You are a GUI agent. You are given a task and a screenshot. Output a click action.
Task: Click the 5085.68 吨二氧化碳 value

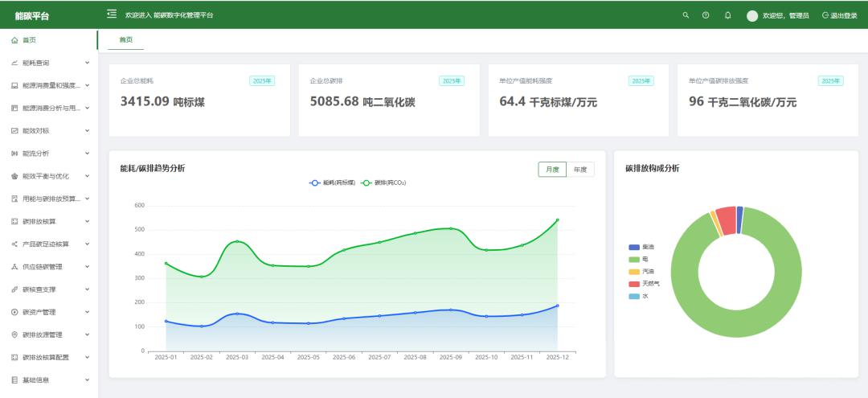tap(362, 102)
